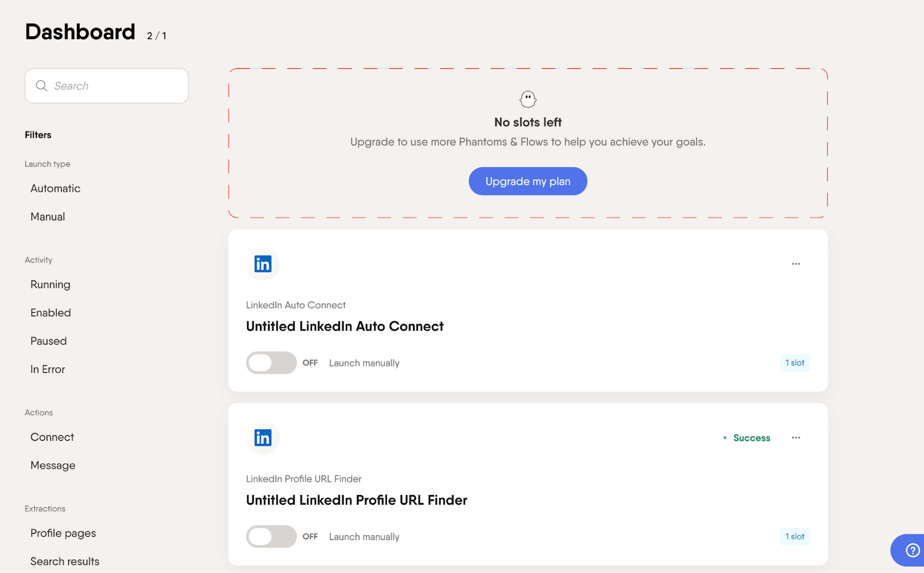Click the help question mark icon

[x=912, y=550]
